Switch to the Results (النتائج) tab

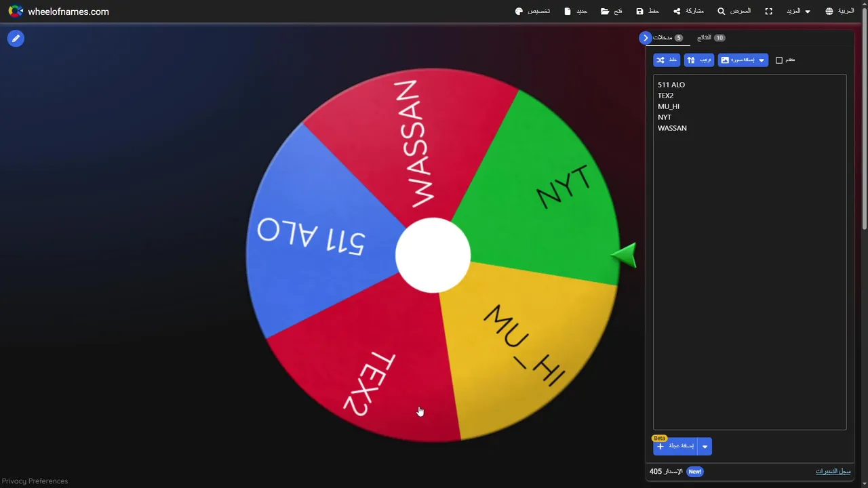pyautogui.click(x=711, y=38)
